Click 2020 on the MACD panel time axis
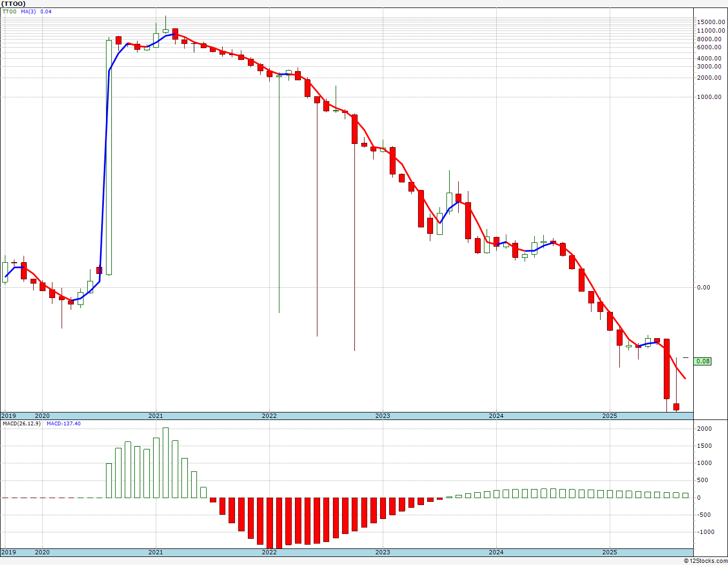 coord(42,552)
